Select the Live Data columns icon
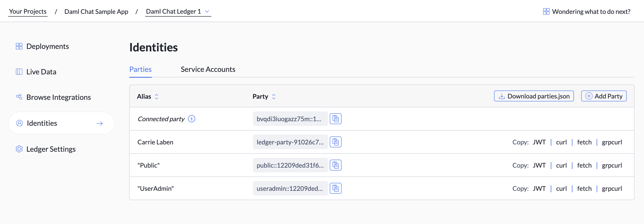The width and height of the screenshot is (644, 224). point(19,71)
